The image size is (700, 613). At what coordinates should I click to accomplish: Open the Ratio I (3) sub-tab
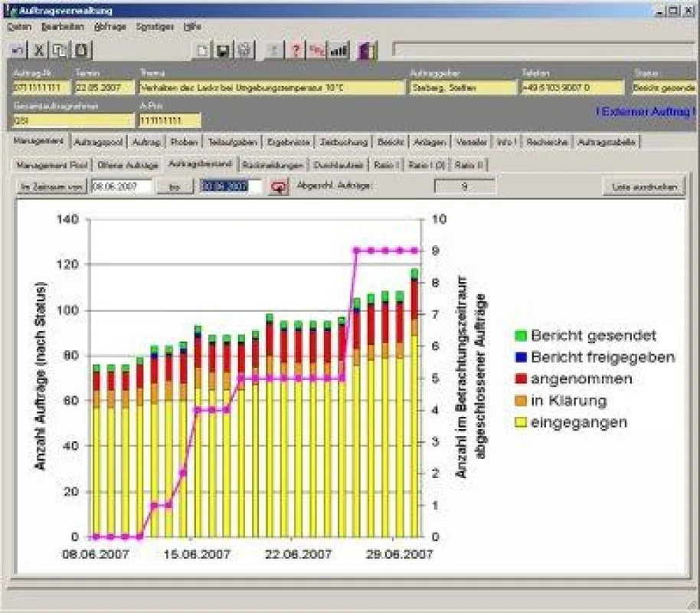click(x=427, y=166)
